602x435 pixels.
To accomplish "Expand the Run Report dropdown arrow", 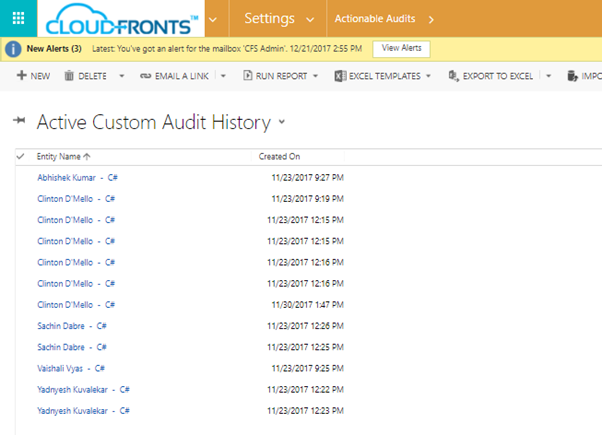I will (x=316, y=76).
